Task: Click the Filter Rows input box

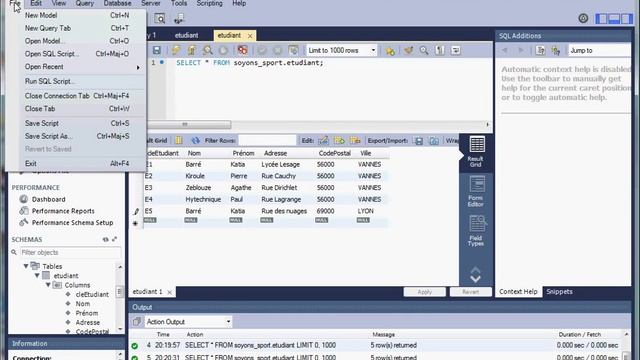Action: click(x=267, y=140)
